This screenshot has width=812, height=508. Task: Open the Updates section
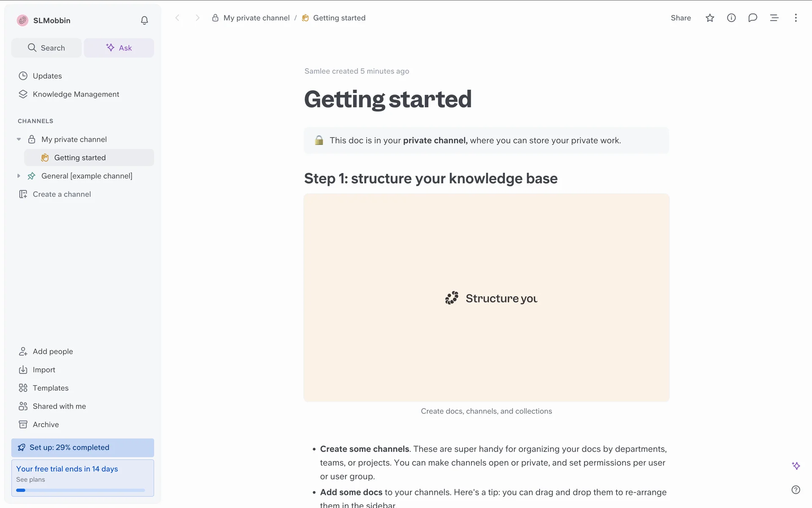[x=47, y=76]
